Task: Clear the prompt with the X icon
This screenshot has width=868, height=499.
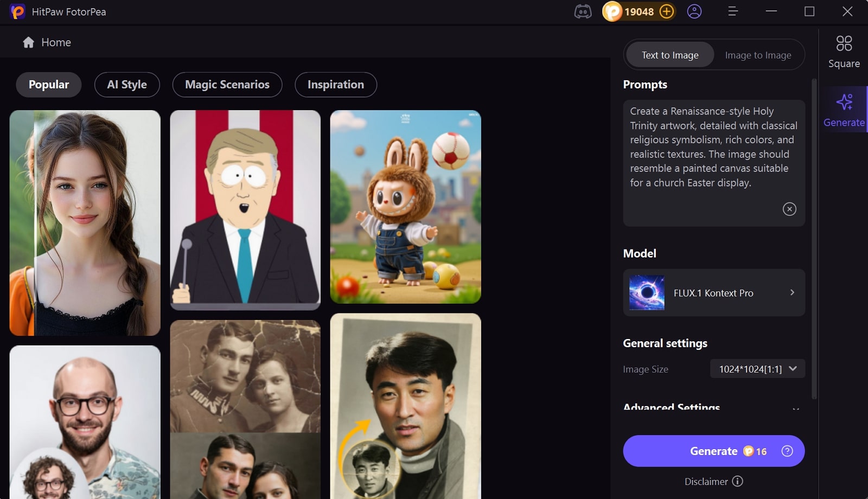Action: [x=789, y=209]
